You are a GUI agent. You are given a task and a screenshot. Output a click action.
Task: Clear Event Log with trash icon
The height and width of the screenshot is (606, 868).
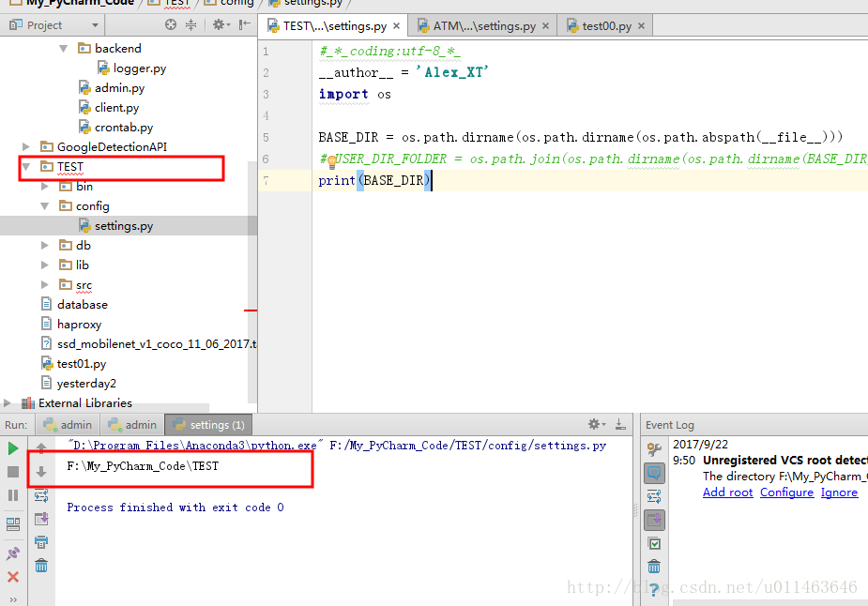pyautogui.click(x=654, y=567)
